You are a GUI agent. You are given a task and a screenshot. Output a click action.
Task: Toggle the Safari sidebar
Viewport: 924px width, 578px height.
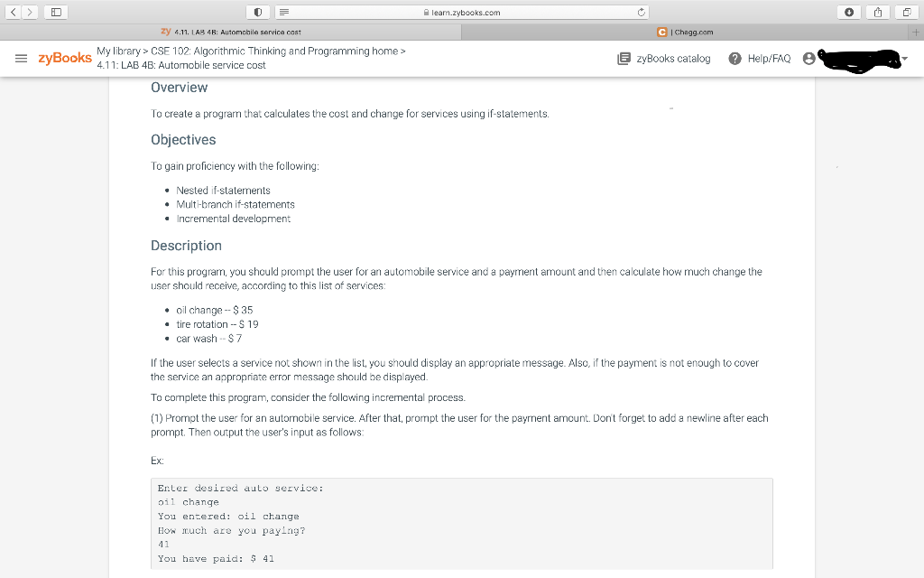56,12
